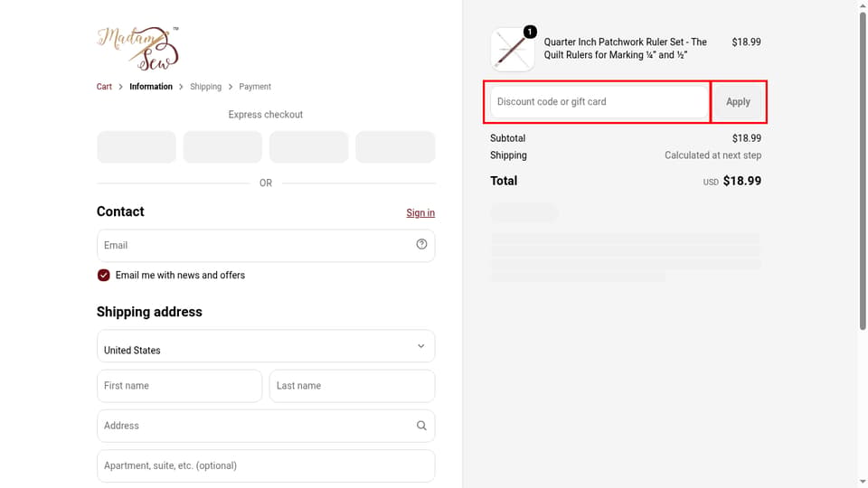Click the Calculated at next step text

point(713,155)
